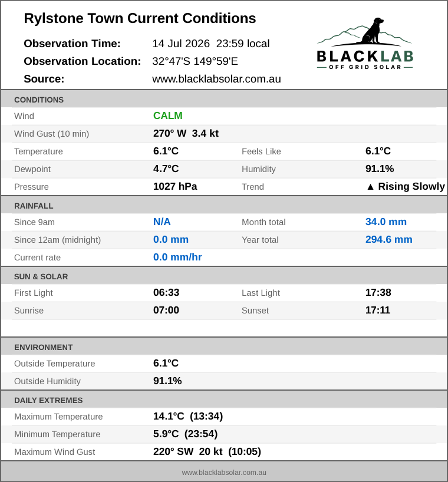
Task: Click the SUN & SOLAR section header
Action: click(224, 276)
